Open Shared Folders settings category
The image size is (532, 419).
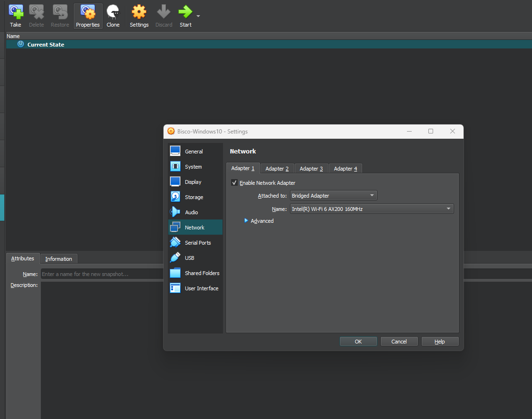pos(202,273)
